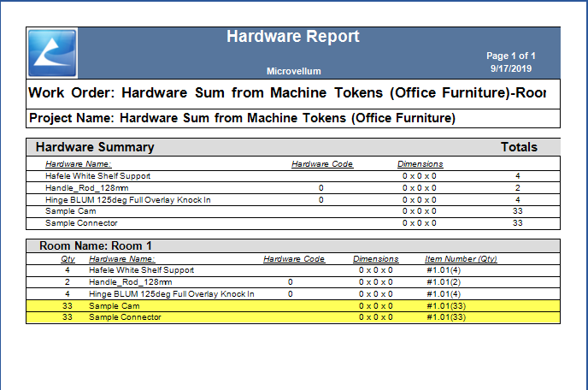Screen dimensions: 588x390
Task: Click total 33 for Sample Connector summary
Action: [x=518, y=223]
